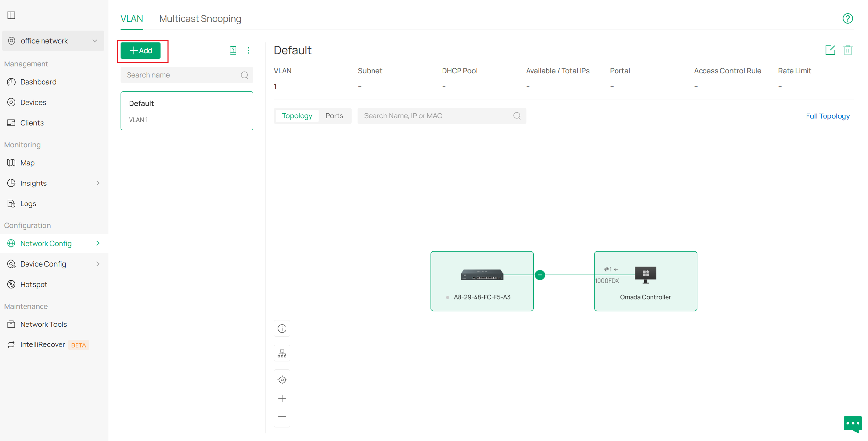868x441 pixels.
Task: Open the help question mark icon
Action: click(x=847, y=19)
